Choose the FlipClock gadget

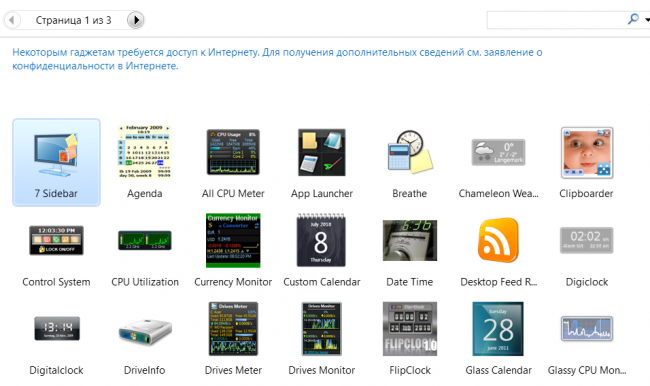tap(410, 339)
